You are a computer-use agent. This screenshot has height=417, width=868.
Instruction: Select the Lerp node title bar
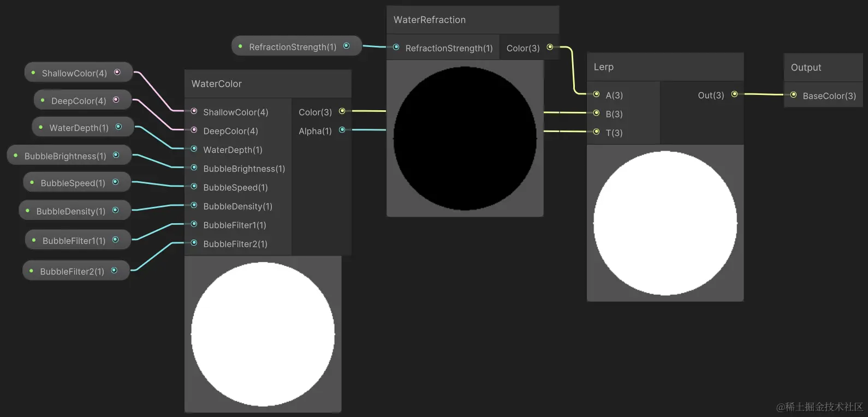(x=665, y=67)
